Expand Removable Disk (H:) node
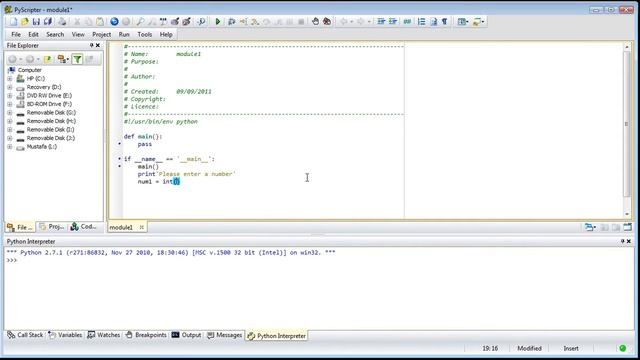Viewport: 640px width, 360px height. pos(10,121)
